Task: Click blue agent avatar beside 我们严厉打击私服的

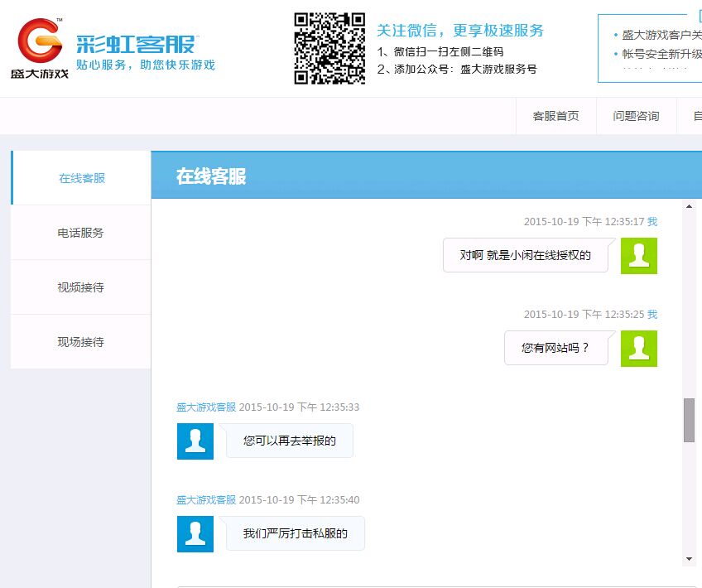Action: pyautogui.click(x=195, y=534)
